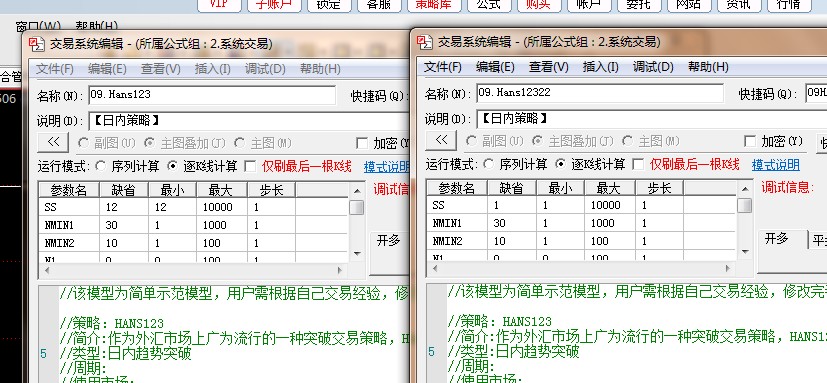827x383 pixels.
Task: Open 帮助(H) menu in Hans12322 window
Action: (708, 67)
